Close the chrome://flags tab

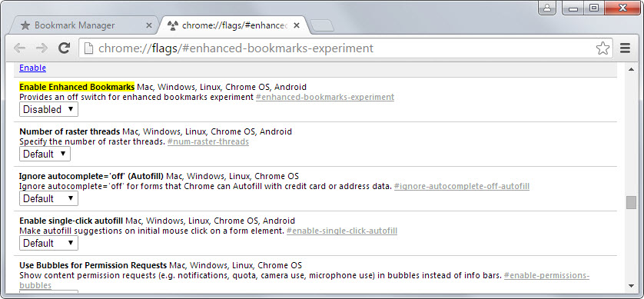(297, 25)
